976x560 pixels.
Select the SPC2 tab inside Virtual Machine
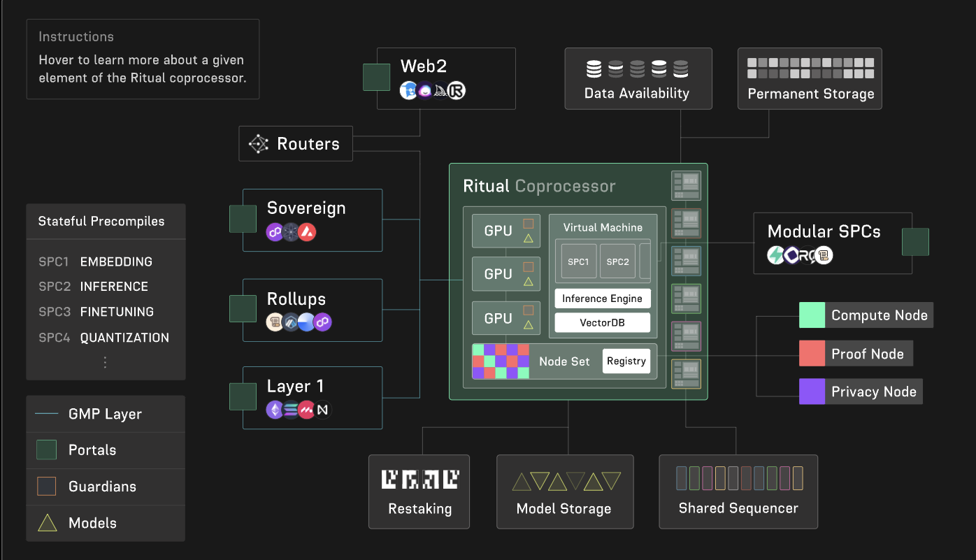(617, 261)
